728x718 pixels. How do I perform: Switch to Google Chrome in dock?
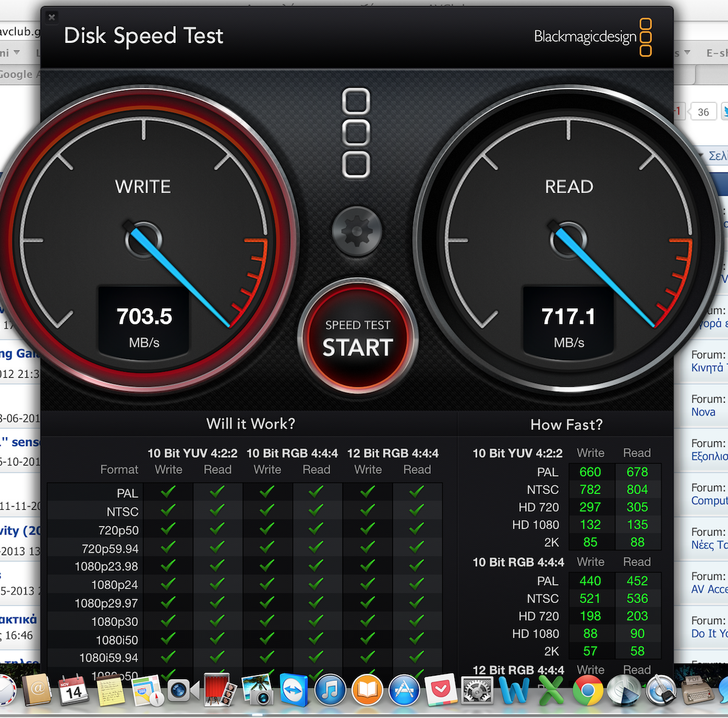[x=587, y=691]
